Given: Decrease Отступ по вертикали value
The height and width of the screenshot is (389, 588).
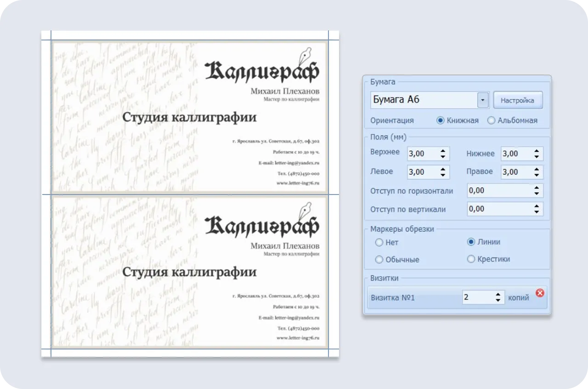Looking at the screenshot, I should coord(537,212).
